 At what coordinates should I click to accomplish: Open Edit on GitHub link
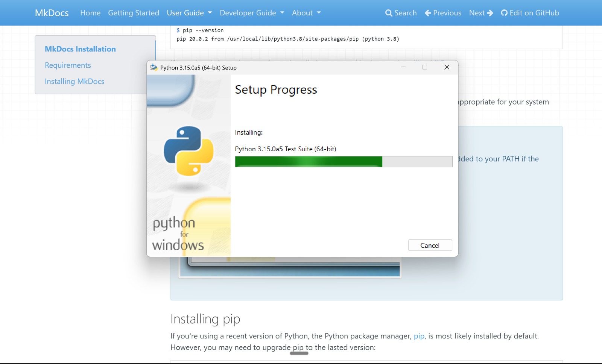point(530,13)
